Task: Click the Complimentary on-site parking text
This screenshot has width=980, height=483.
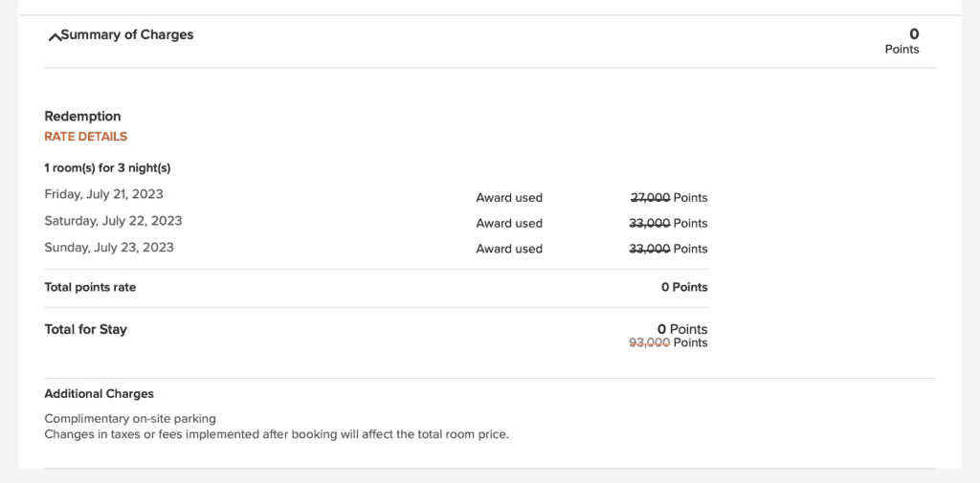Action: pos(130,419)
